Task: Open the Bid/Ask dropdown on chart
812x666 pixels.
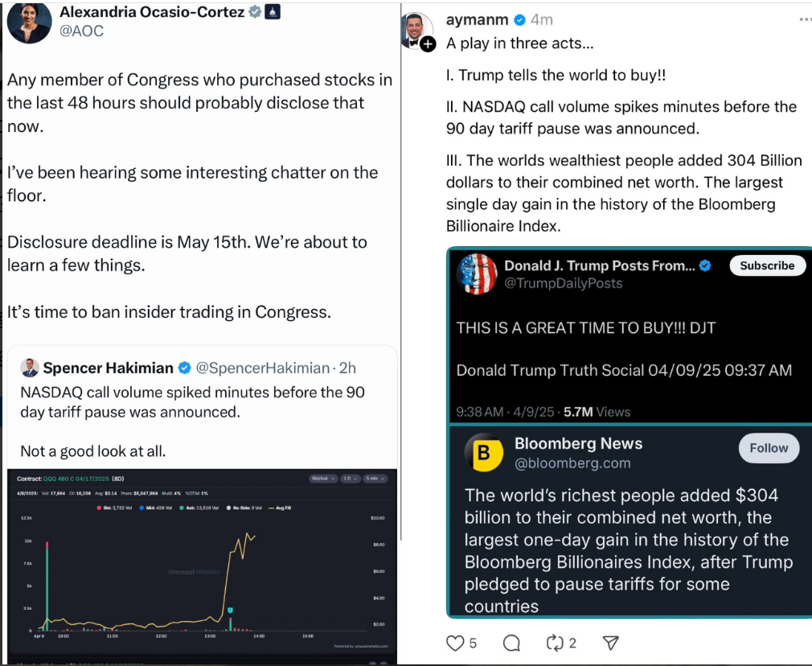Action: 323,479
